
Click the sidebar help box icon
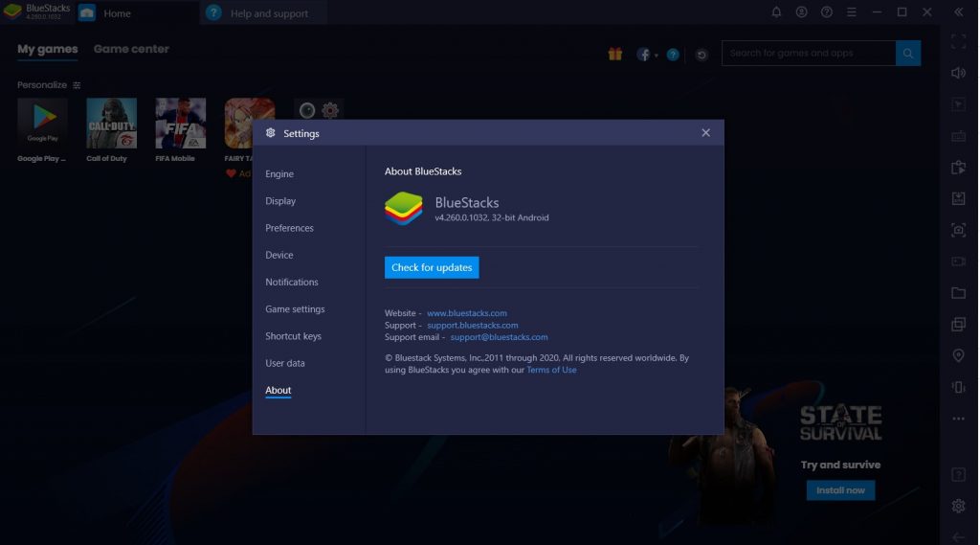pyautogui.click(x=958, y=474)
